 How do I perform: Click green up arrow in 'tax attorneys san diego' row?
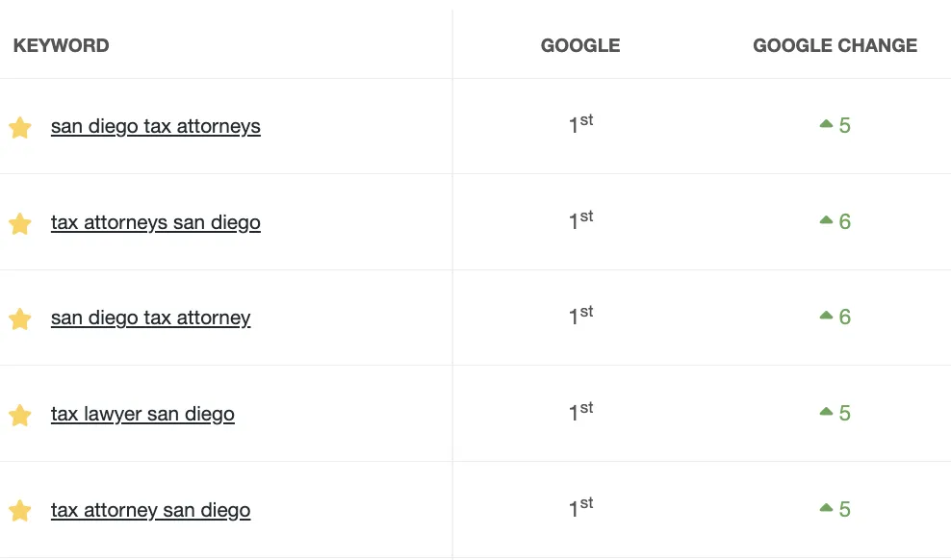click(x=826, y=221)
